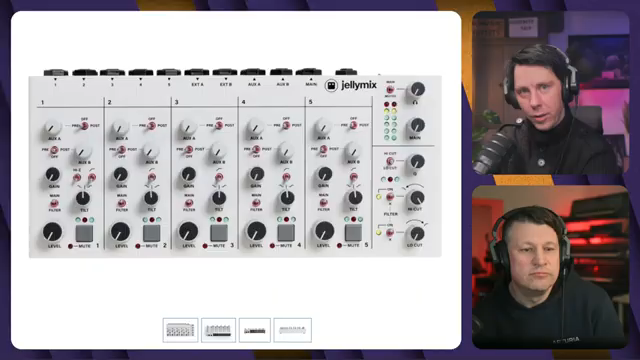Click the channel 2 mute button

151,233
